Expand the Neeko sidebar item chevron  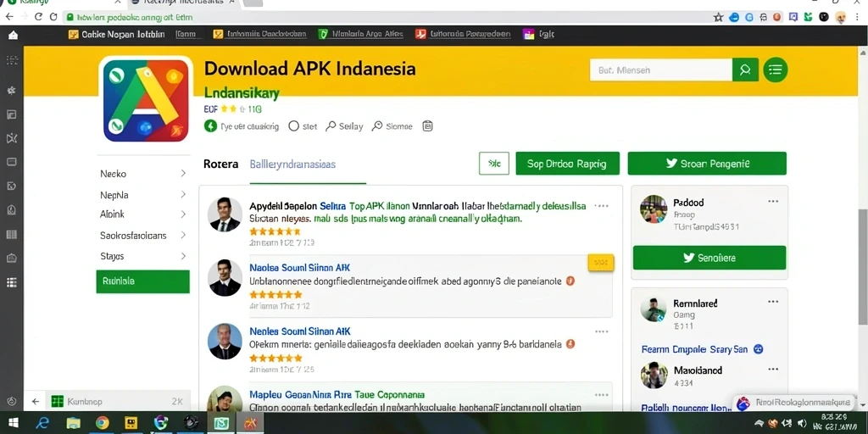tap(183, 173)
